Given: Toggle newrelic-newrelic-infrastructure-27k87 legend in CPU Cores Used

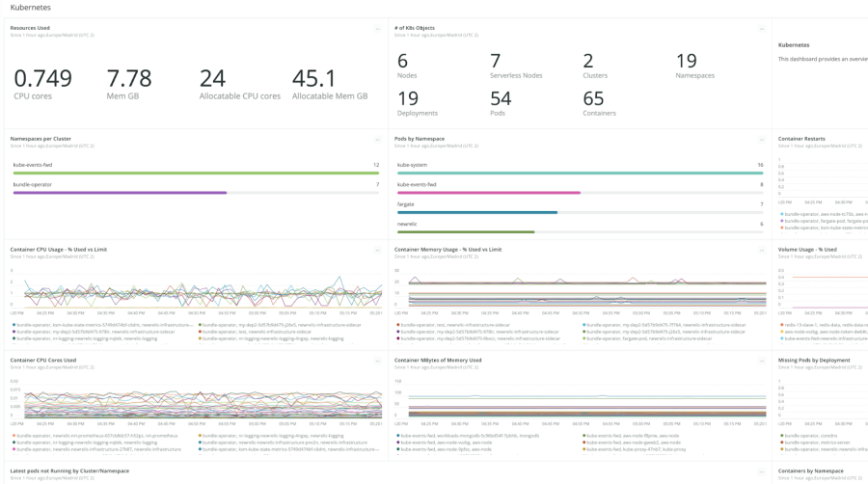Looking at the screenshot, I should 96,449.
